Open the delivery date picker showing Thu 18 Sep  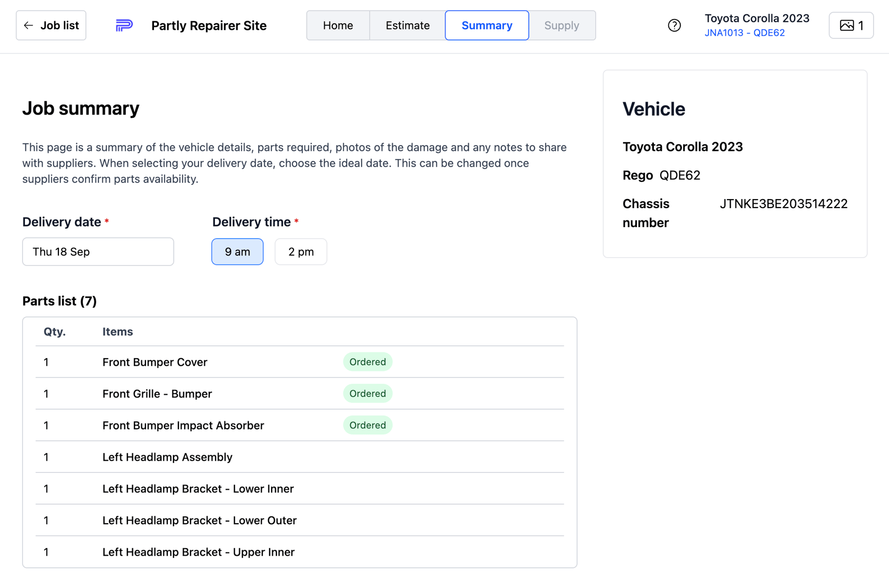click(x=98, y=252)
